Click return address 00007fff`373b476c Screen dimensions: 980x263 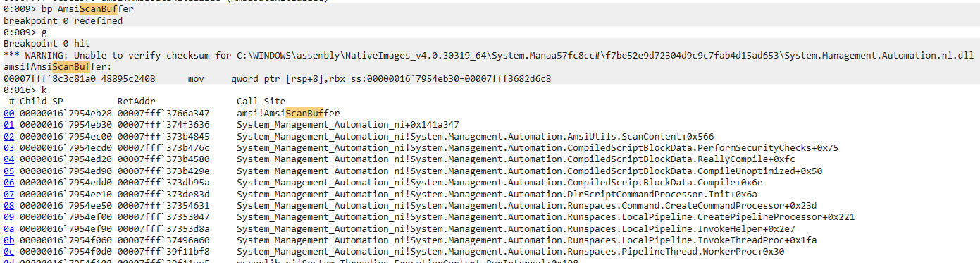tap(163, 147)
